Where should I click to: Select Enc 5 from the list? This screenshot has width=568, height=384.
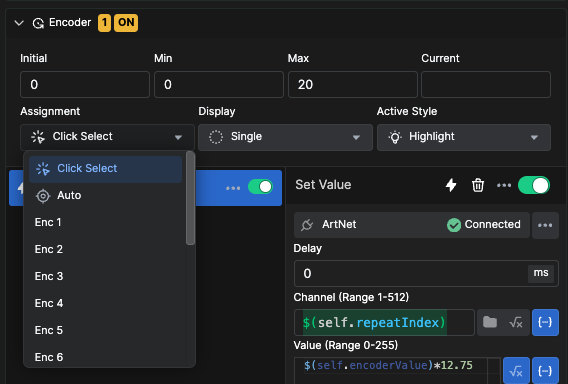tap(105, 330)
